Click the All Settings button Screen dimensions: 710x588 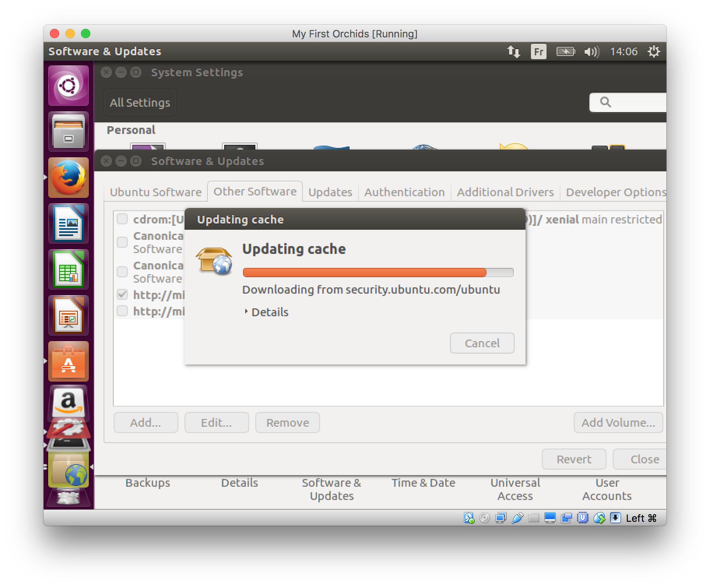(140, 103)
